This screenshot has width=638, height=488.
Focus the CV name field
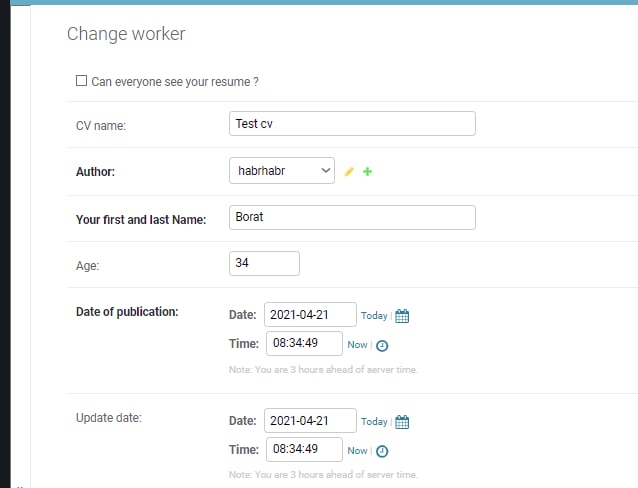point(352,123)
